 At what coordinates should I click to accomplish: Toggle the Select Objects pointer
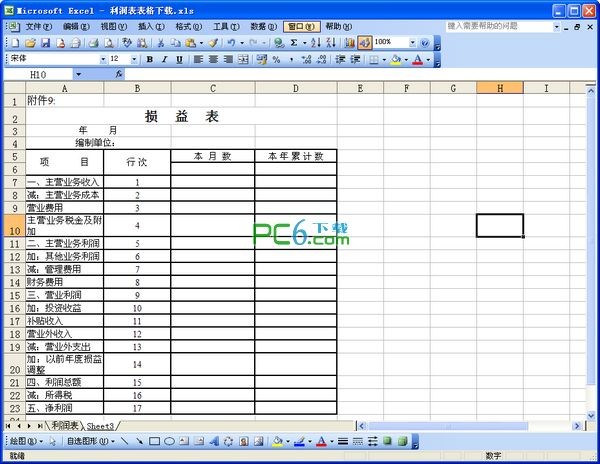click(52, 441)
